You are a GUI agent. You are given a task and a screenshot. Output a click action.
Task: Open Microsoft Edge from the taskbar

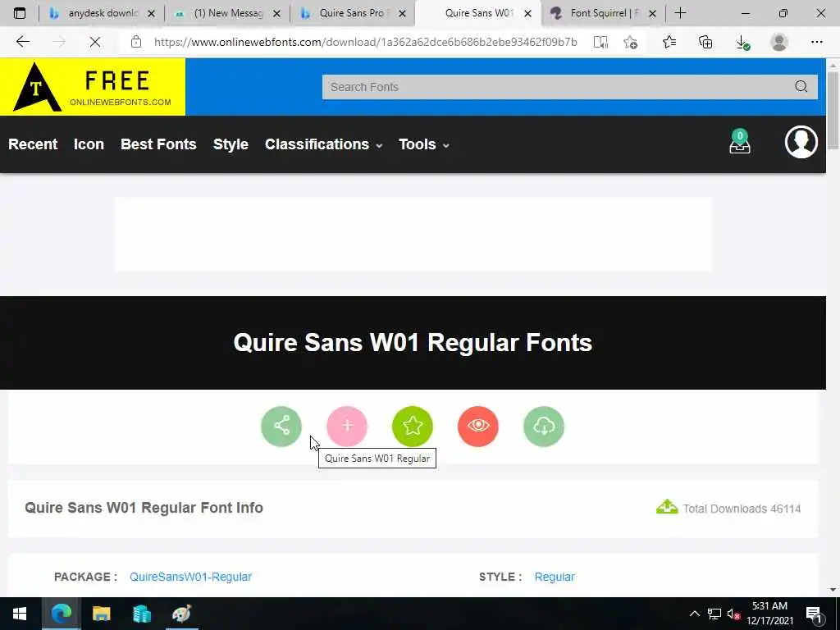click(61, 614)
